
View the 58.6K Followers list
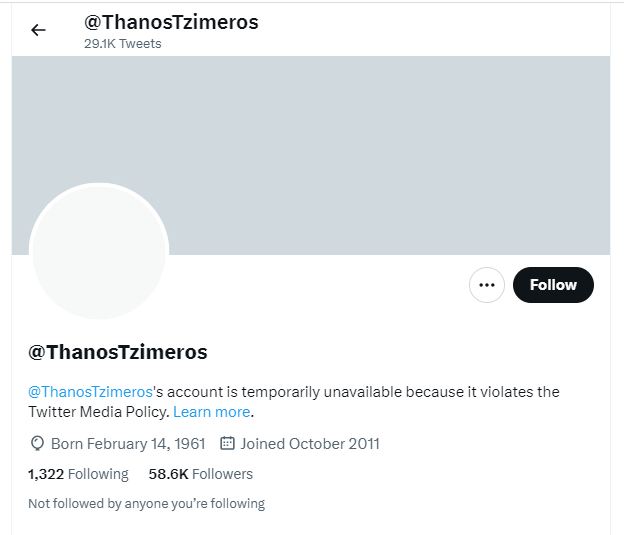[x=200, y=474]
